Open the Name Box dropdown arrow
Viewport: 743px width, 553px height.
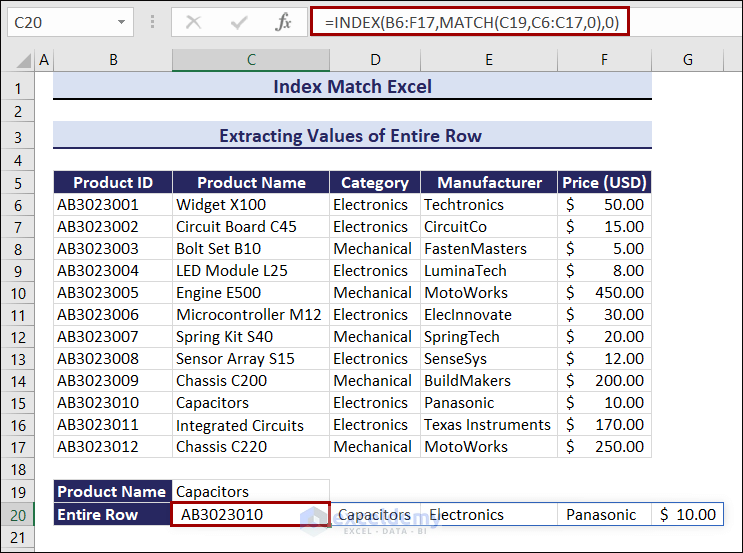coord(121,21)
